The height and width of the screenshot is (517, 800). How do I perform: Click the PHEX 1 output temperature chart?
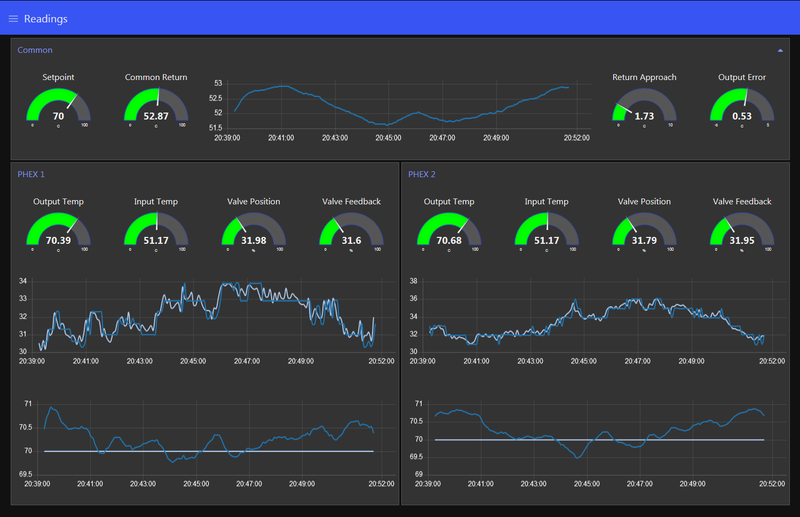point(205,444)
